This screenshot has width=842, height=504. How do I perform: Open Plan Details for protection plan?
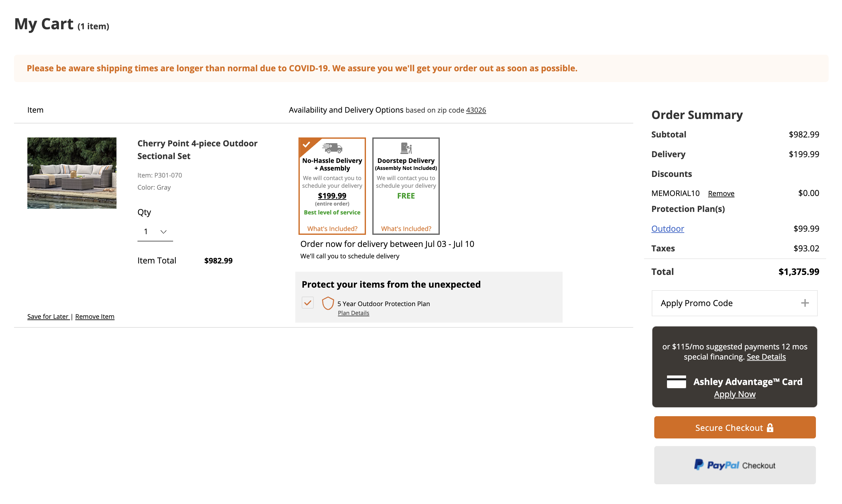pyautogui.click(x=353, y=312)
